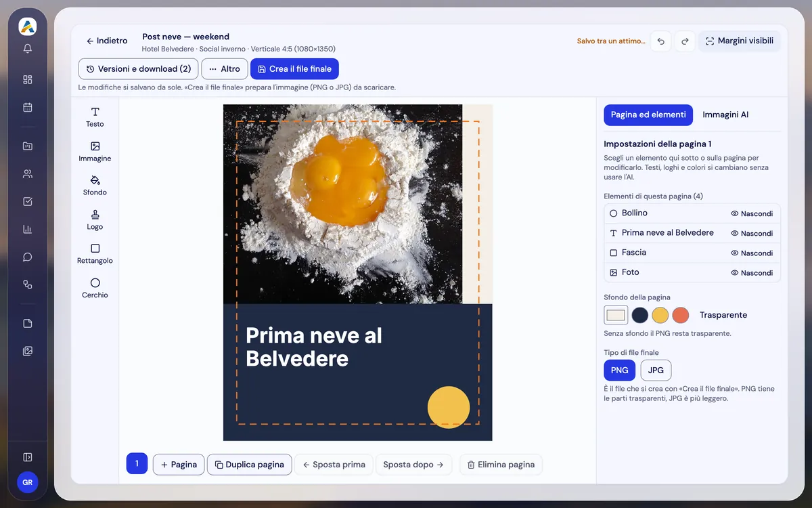Select the Sfondo paint bucket tool
This screenshot has width=812, height=508.
(95, 186)
